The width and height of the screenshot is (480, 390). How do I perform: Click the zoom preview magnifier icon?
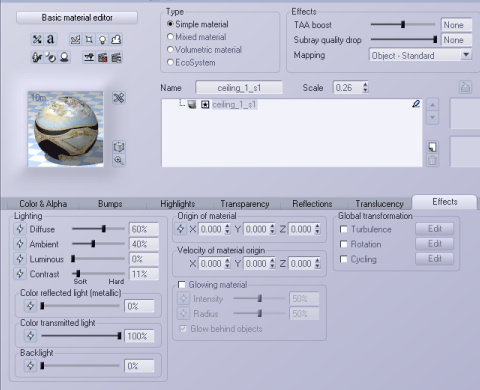click(119, 160)
